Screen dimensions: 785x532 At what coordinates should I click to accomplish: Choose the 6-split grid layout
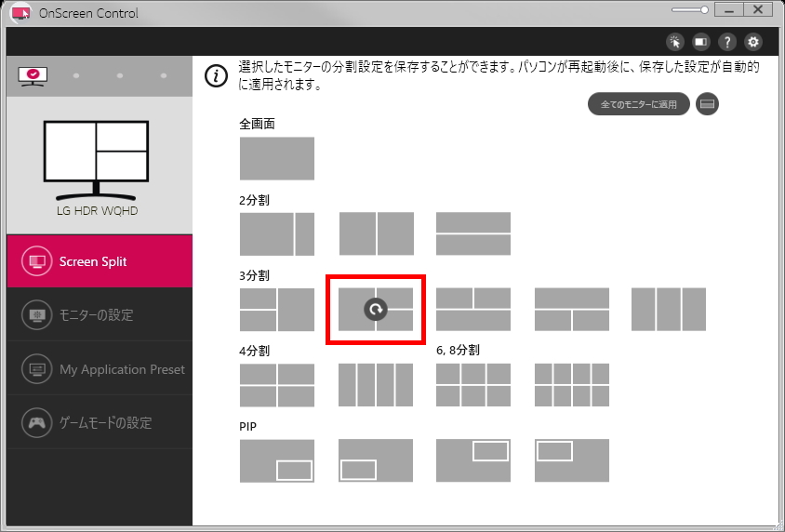(x=473, y=385)
